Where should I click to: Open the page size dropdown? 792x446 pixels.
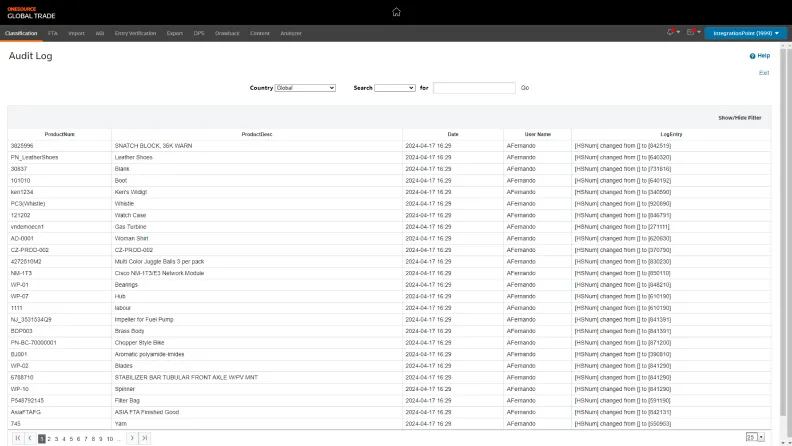click(x=755, y=437)
